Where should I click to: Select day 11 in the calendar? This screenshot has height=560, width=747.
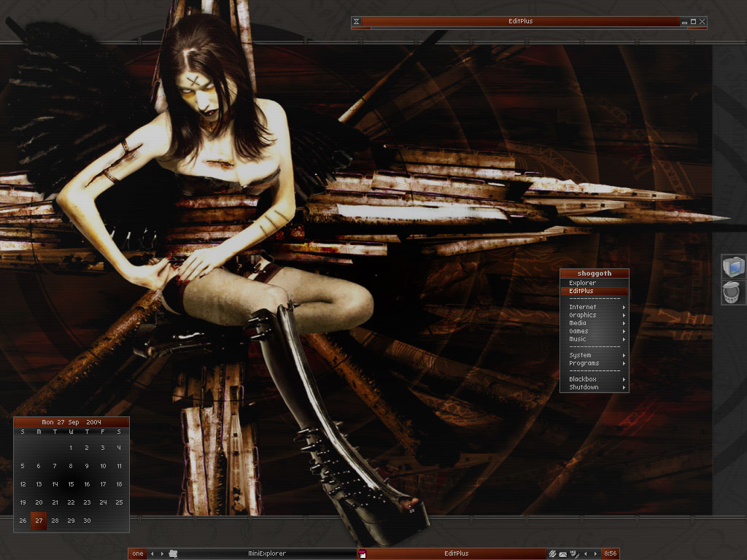coord(119,466)
